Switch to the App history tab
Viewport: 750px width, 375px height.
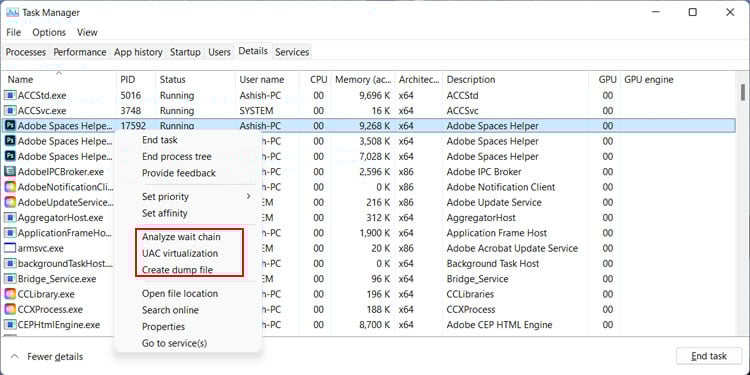[138, 52]
